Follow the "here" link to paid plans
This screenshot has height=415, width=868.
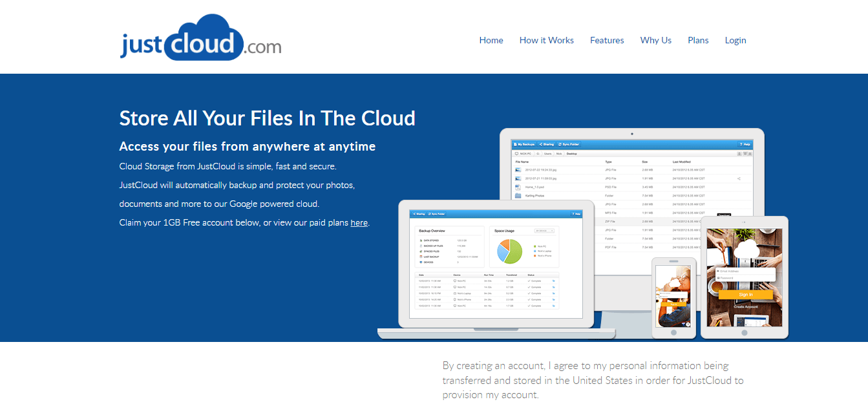[359, 223]
